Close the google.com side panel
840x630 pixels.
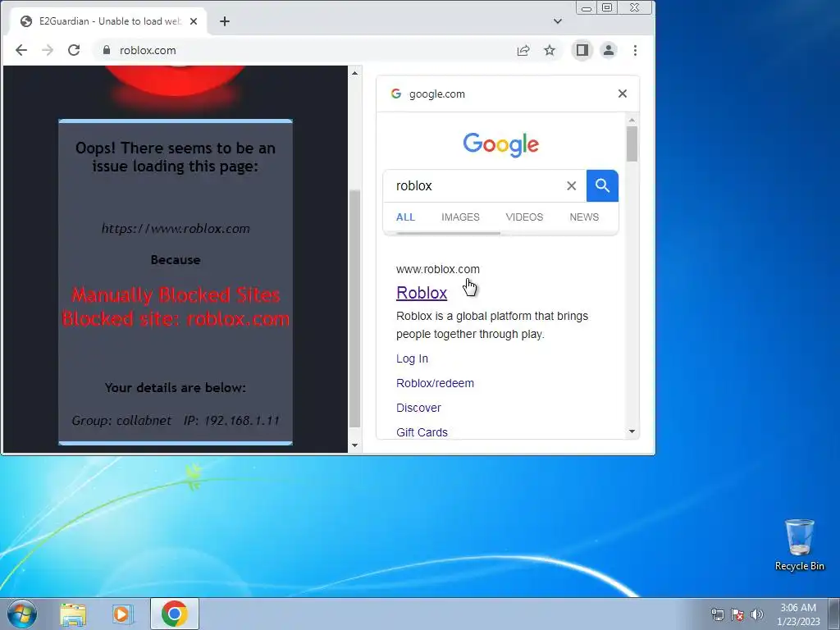point(623,94)
